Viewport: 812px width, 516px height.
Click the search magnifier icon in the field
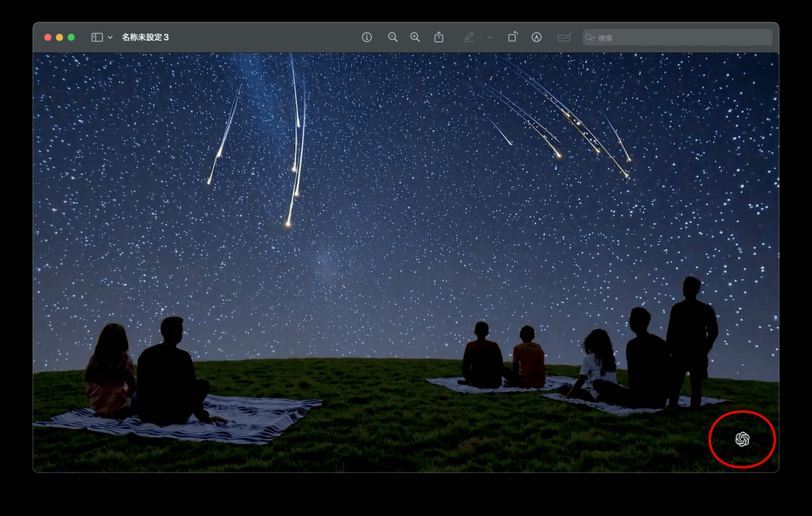click(589, 37)
